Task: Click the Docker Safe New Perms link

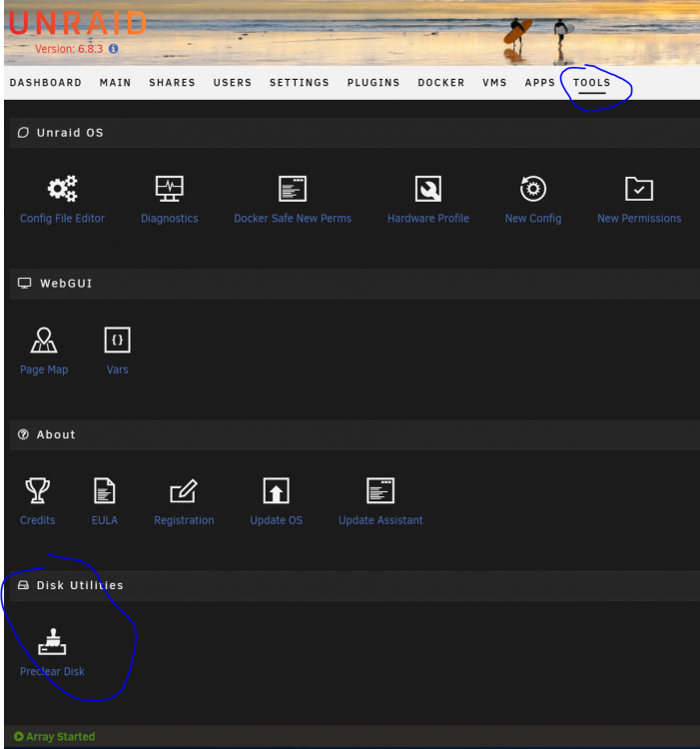Action: point(293,219)
